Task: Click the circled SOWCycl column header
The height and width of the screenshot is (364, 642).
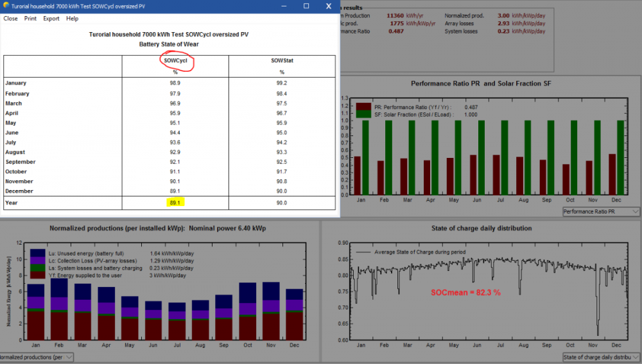Action: (x=175, y=61)
